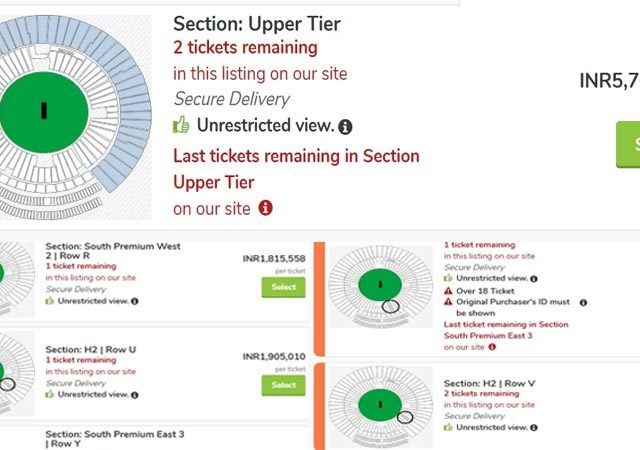Click green thumbs-up icon in Upper Tier listing

[181, 125]
